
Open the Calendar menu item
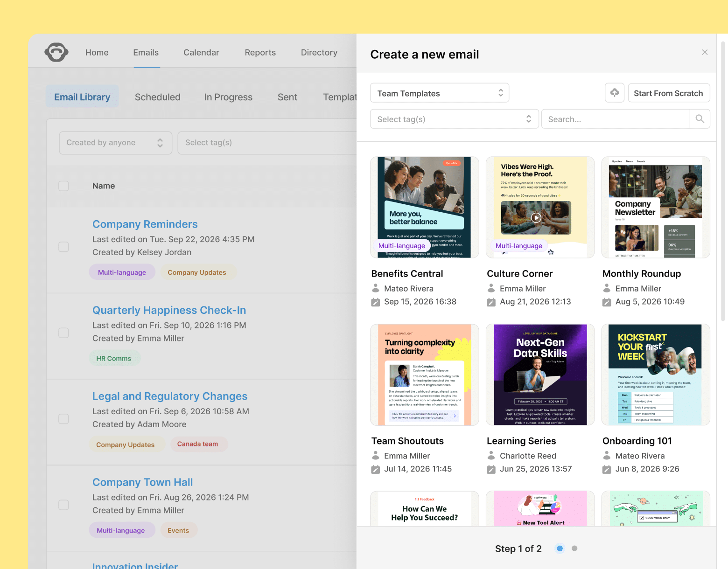point(201,53)
